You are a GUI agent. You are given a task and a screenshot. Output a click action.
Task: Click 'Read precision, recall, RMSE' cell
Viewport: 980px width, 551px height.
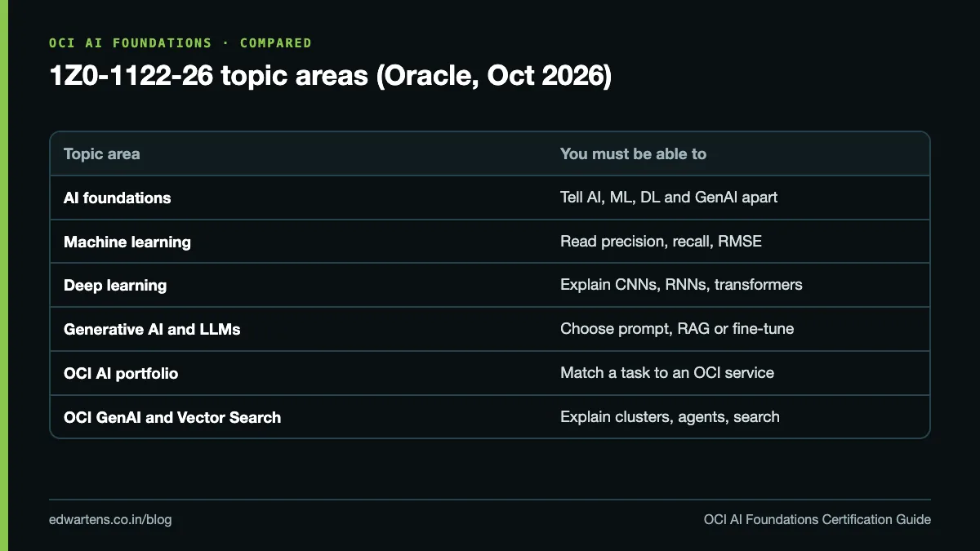click(661, 242)
